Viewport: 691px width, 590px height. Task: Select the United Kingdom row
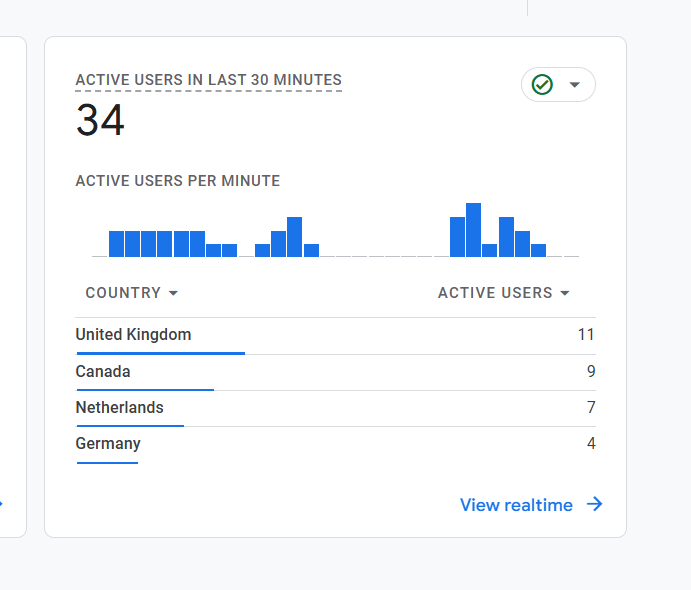pos(335,336)
